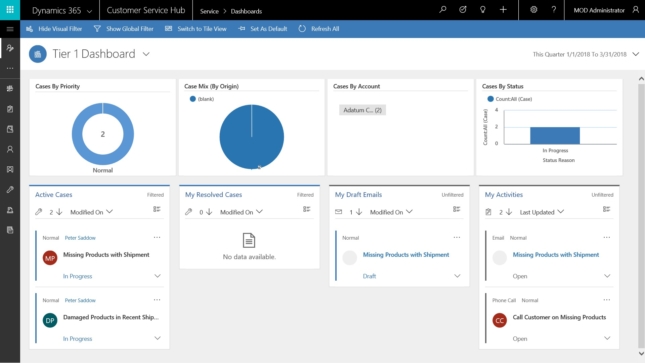645x363 pixels.
Task: Click the user profile icon beside MOD Administrator
Action: tap(636, 10)
